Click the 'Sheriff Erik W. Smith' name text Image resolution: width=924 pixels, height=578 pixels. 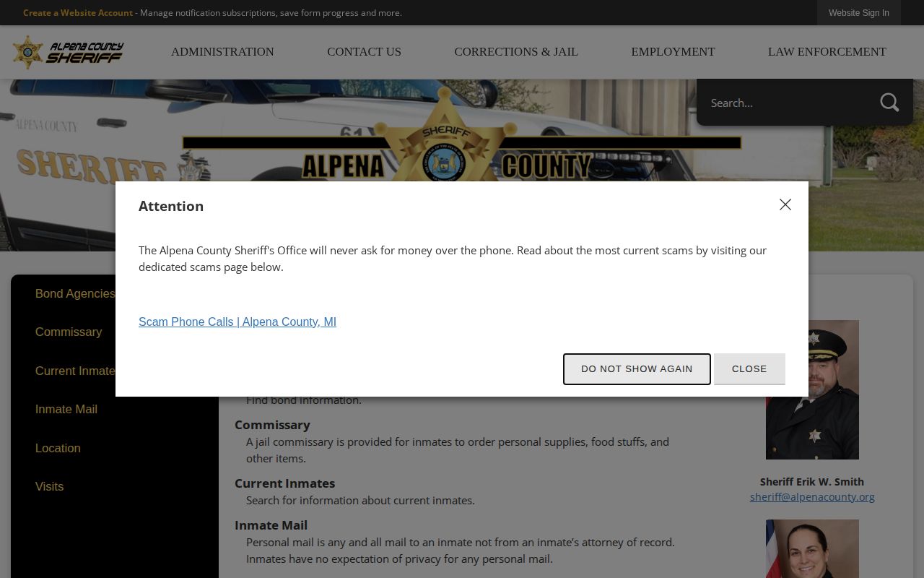812,481
